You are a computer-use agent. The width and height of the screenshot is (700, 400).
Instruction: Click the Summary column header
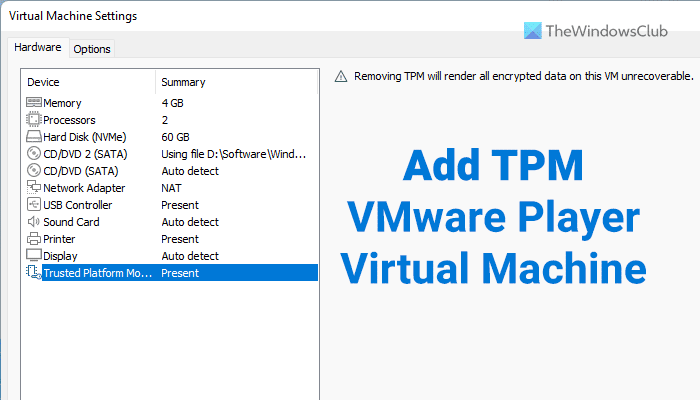pos(183,82)
